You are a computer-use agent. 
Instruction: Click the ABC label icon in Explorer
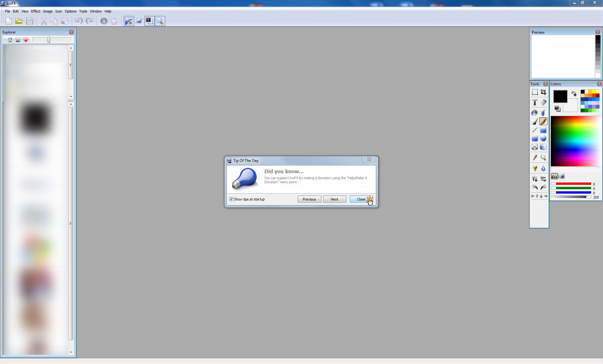point(18,40)
